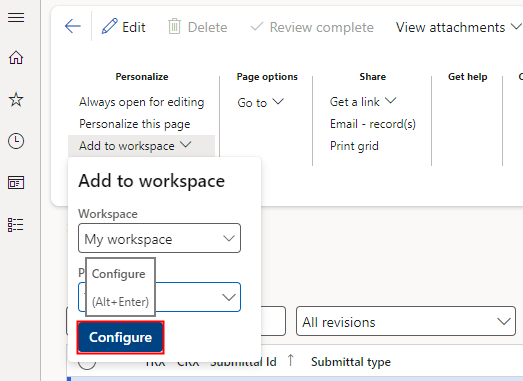
Task: Expand the View attachments dropdown
Action: (x=459, y=27)
